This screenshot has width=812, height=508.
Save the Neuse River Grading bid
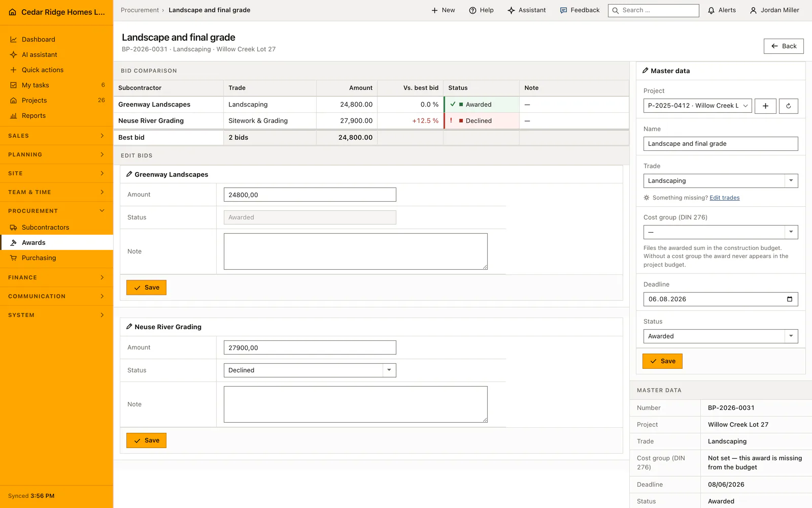click(146, 440)
